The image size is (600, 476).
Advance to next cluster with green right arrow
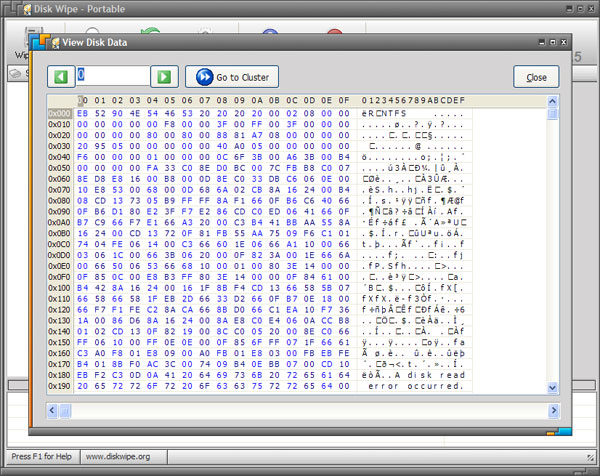pyautogui.click(x=166, y=76)
